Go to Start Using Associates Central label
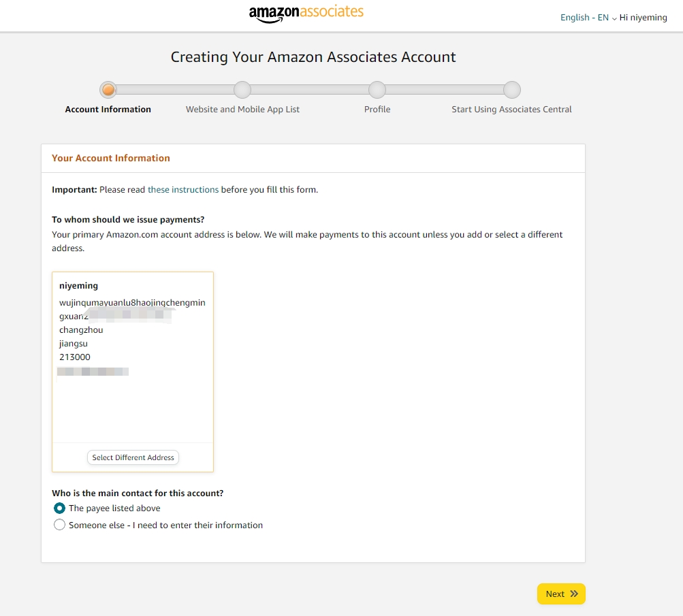683x616 pixels. tap(511, 110)
